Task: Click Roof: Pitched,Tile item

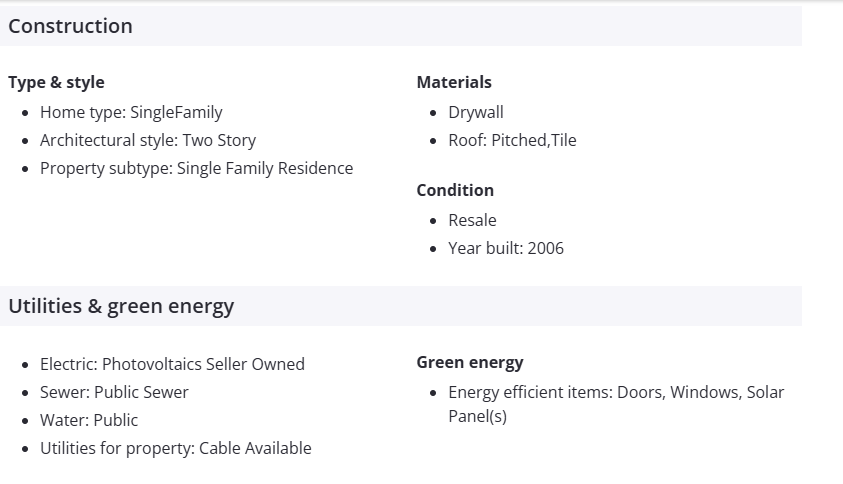Action: tap(512, 140)
